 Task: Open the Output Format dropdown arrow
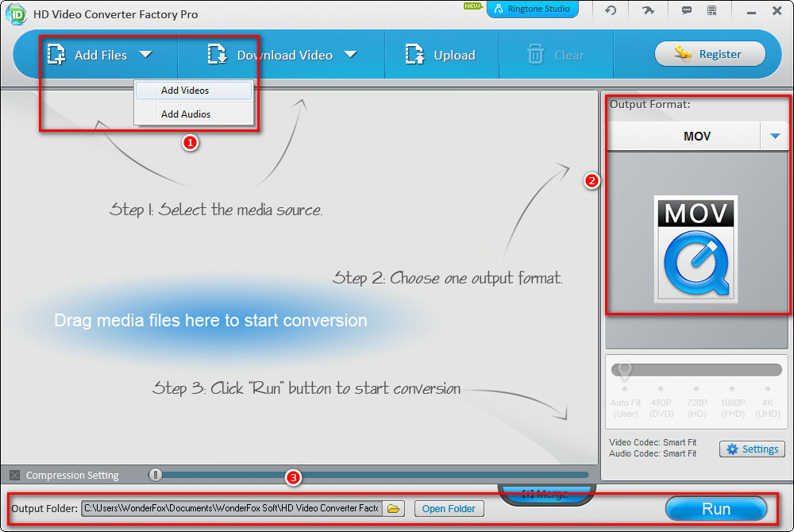click(775, 136)
